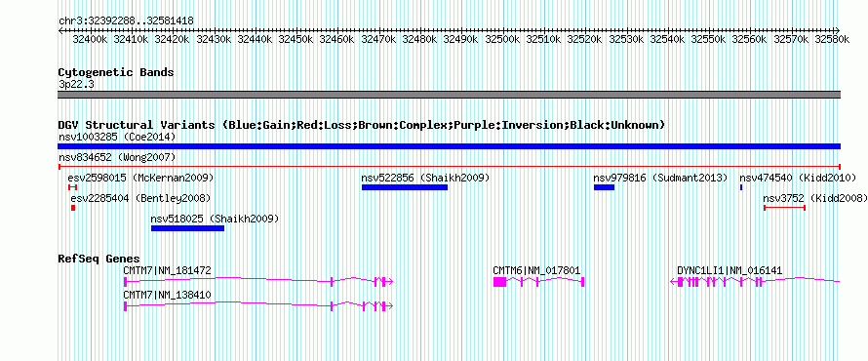Image resolution: width=868 pixels, height=361 pixels.
Task: Open the esv2598015 (McKernan2009) label
Action: coord(140,178)
